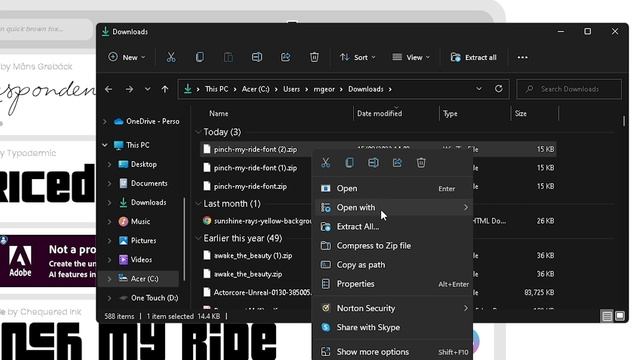The image size is (640, 360).
Task: Click the Extract all toolbar button
Action: click(473, 58)
